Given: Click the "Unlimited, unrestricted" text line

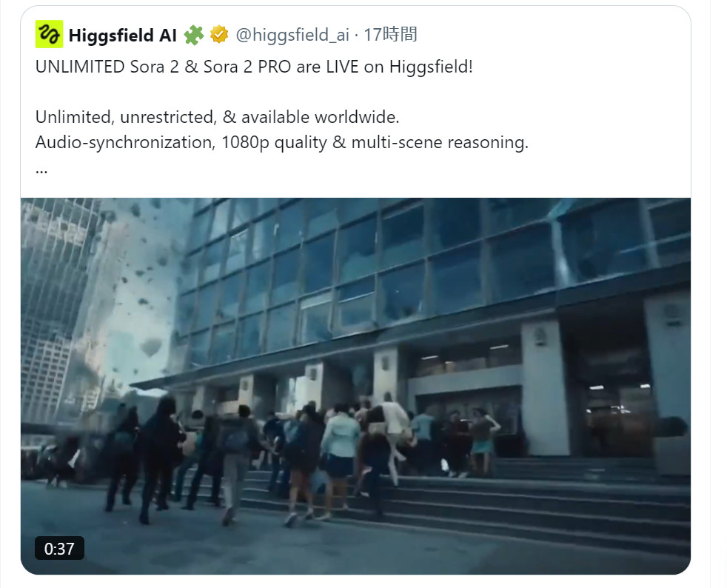Looking at the screenshot, I should coord(217,117).
